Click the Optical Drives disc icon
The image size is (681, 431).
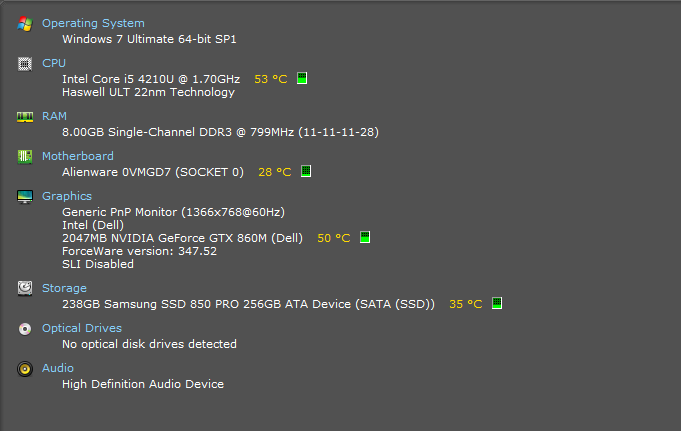click(x=25, y=329)
